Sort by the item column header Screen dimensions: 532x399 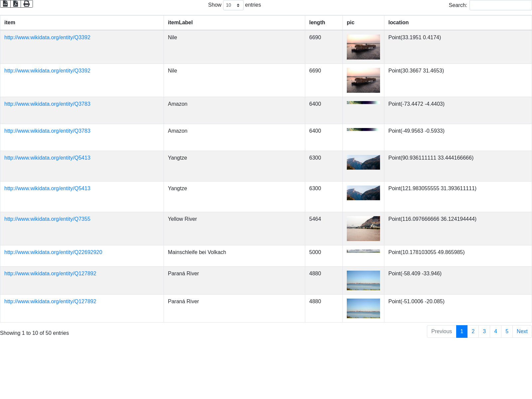10,23
